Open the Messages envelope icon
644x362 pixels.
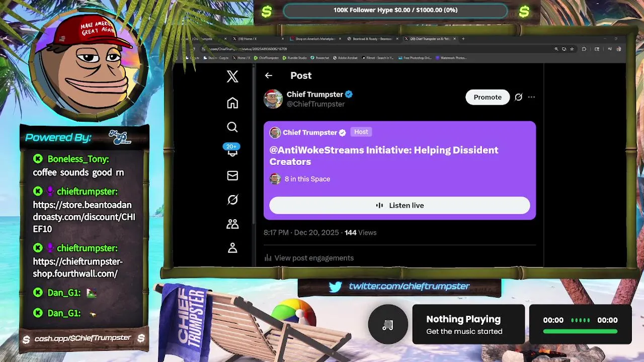click(x=232, y=175)
